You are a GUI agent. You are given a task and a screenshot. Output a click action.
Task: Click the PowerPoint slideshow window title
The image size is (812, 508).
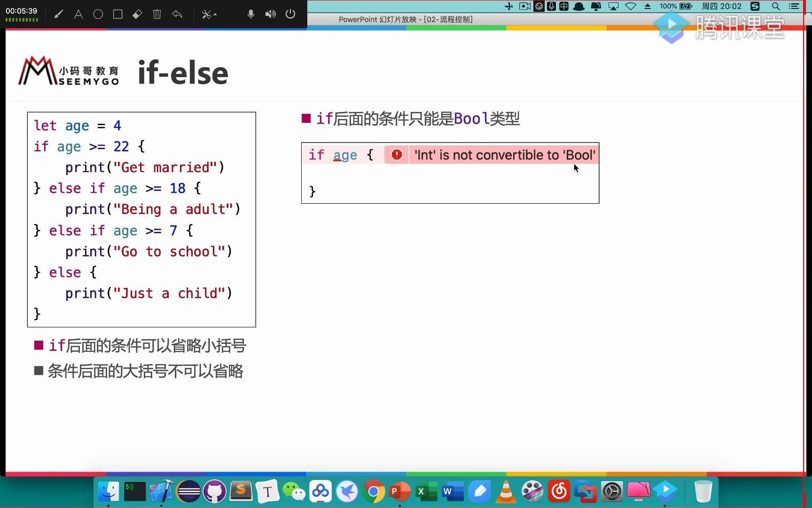click(x=406, y=19)
